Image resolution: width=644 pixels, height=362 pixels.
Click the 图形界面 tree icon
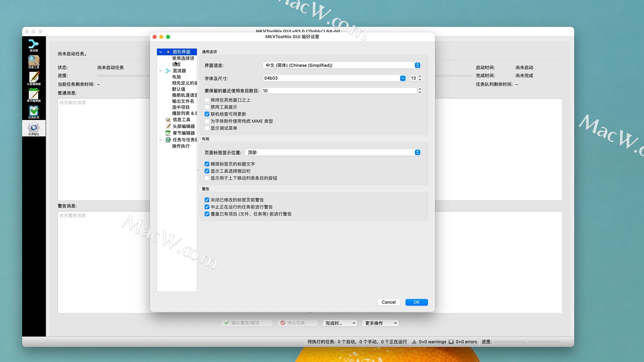click(x=168, y=52)
